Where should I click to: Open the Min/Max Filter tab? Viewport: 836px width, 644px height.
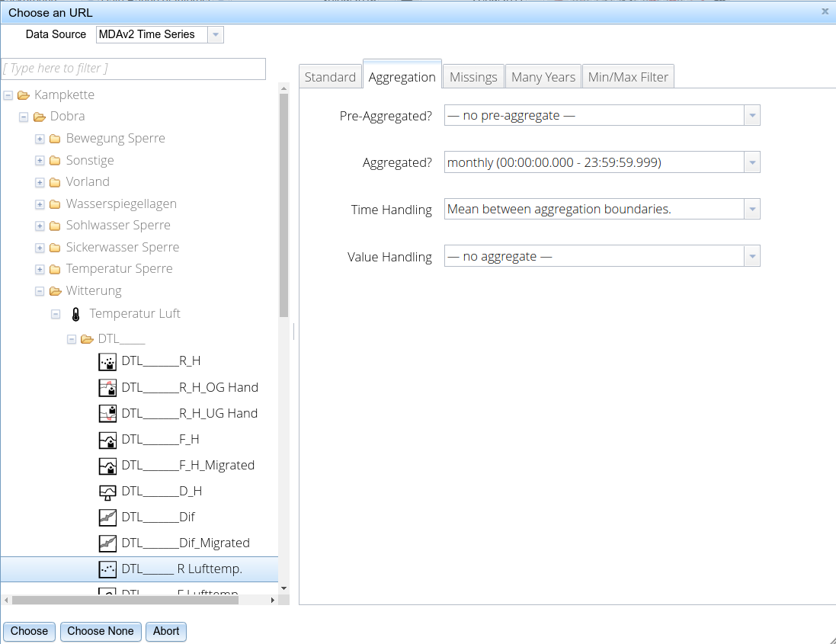pyautogui.click(x=628, y=75)
